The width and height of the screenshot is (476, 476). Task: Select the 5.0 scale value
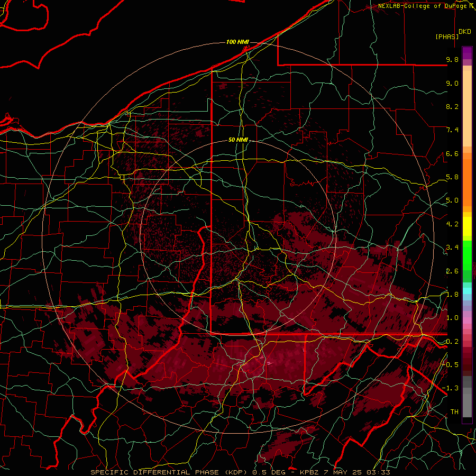click(x=452, y=200)
